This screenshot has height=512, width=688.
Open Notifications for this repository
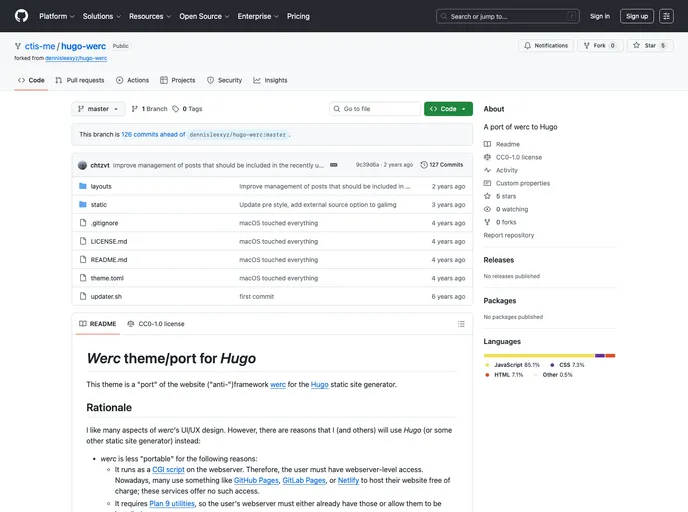point(545,45)
